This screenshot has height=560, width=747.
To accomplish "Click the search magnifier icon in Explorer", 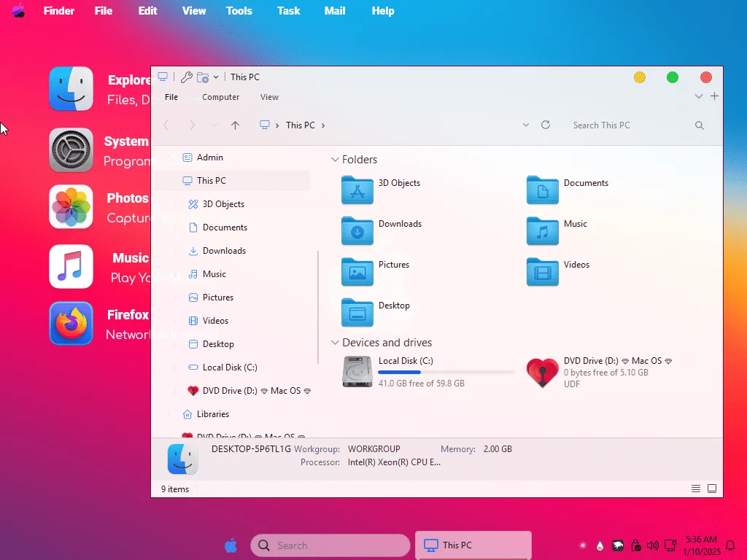I will pos(700,125).
